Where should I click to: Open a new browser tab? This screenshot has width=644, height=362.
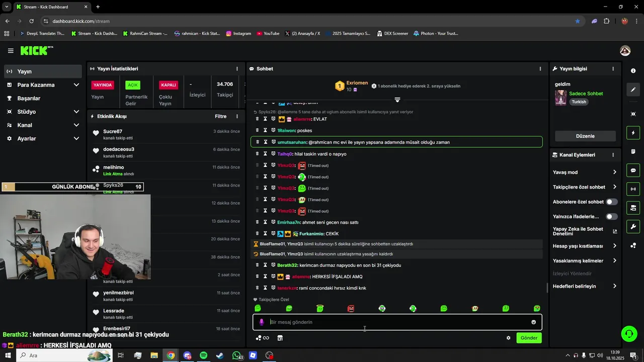click(98, 7)
